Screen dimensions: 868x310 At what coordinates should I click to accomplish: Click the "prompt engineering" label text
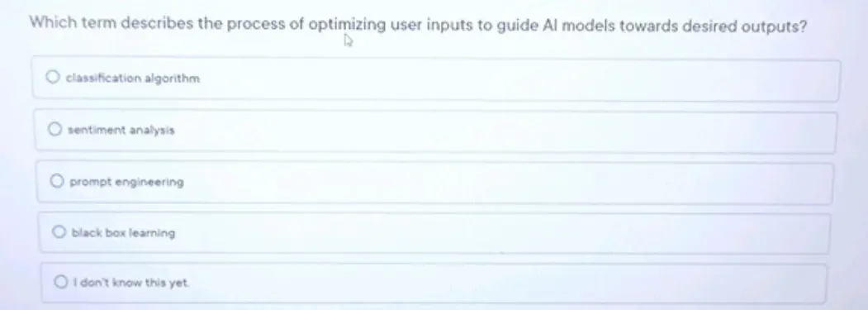[x=126, y=182]
